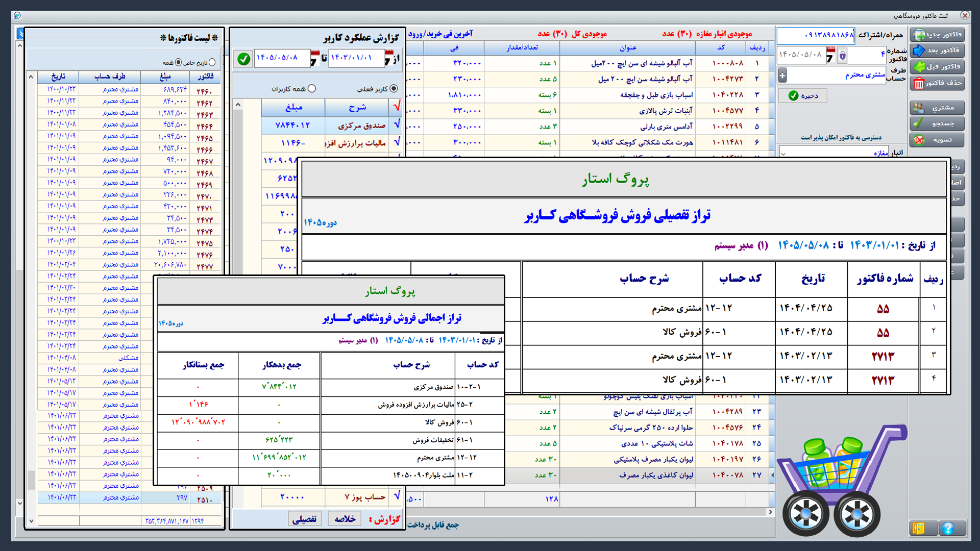Sort invoice list by طرف حساب column header
Viewport: 980px width, 551px height.
[110, 77]
